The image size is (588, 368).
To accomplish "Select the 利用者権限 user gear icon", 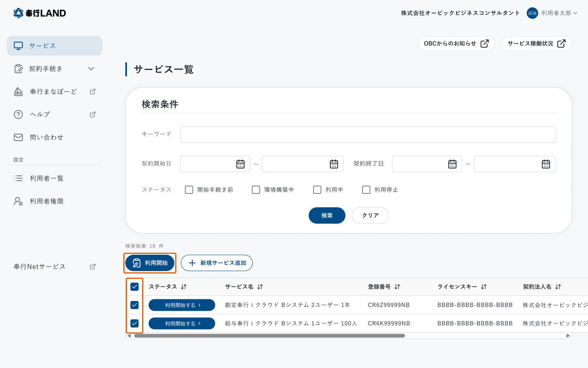I will pos(18,201).
